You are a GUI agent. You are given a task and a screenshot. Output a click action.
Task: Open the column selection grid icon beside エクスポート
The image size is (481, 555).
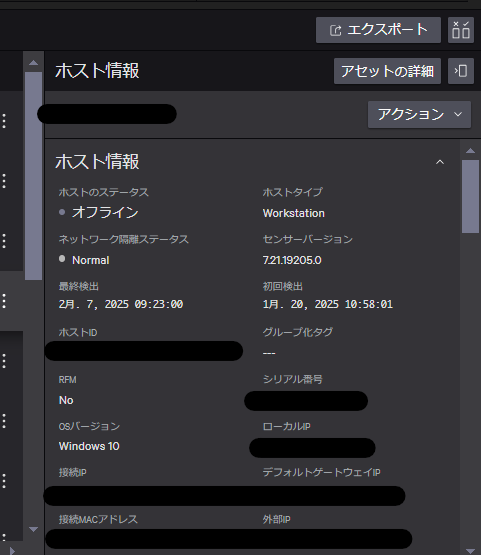click(461, 30)
